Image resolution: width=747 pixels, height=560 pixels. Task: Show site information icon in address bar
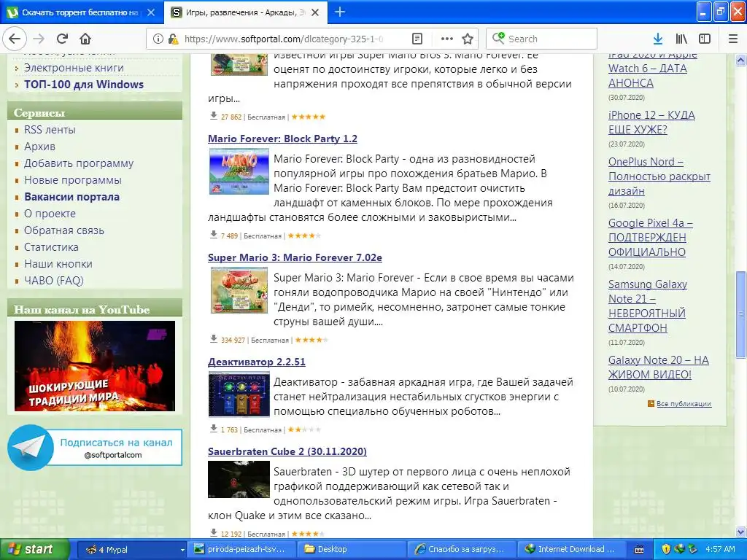coord(158,39)
